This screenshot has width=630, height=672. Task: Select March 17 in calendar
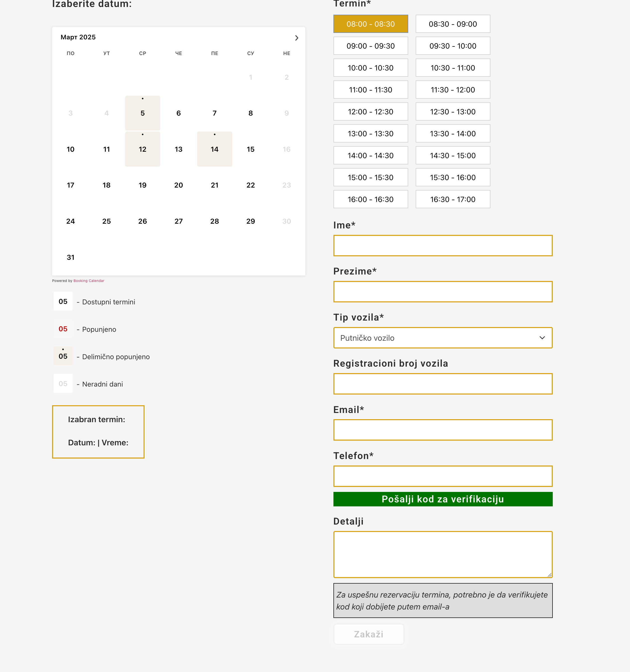click(70, 185)
